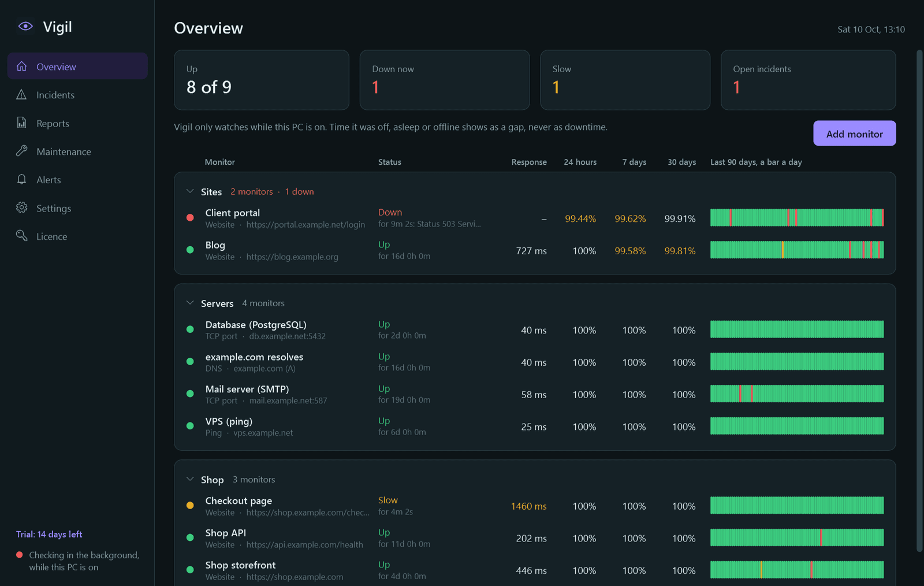The height and width of the screenshot is (586, 924).
Task: Open the Incidents page
Action: pos(77,95)
